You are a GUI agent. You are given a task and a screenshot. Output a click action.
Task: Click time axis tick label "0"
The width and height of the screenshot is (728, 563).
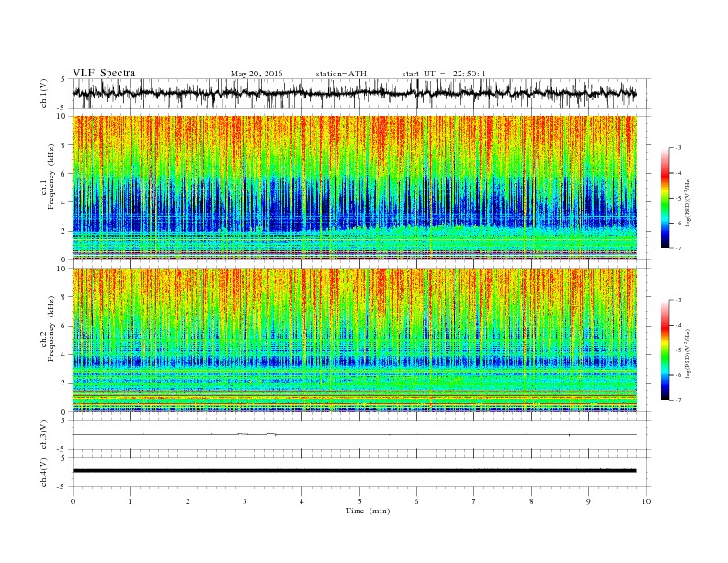point(73,501)
